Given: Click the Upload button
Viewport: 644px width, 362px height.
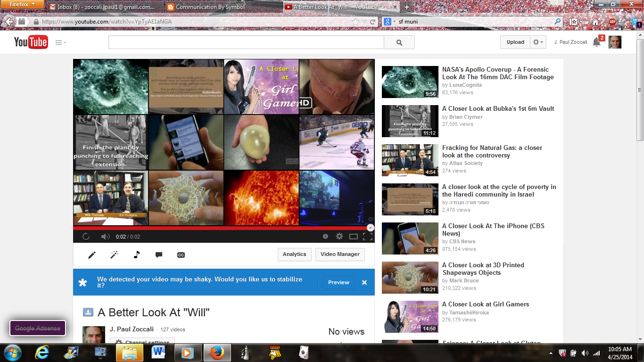Looking at the screenshot, I should click(x=515, y=42).
